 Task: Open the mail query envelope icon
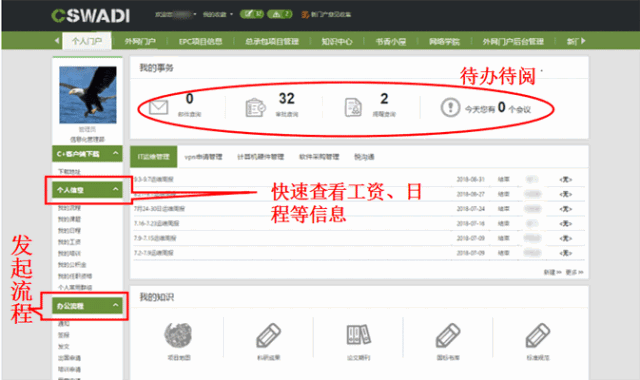(158, 107)
